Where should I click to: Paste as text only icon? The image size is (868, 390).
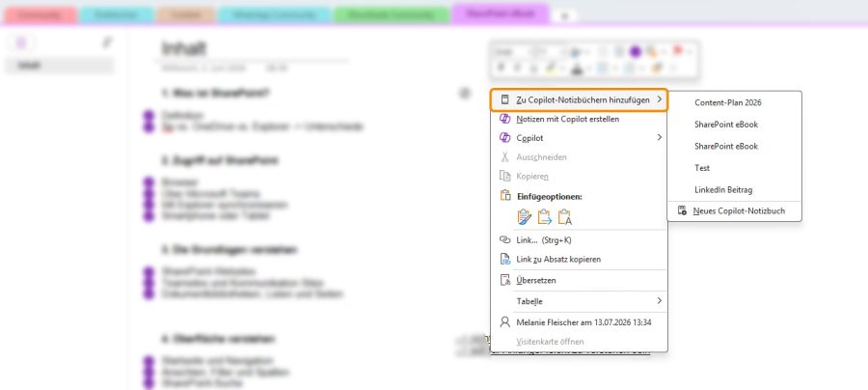564,216
